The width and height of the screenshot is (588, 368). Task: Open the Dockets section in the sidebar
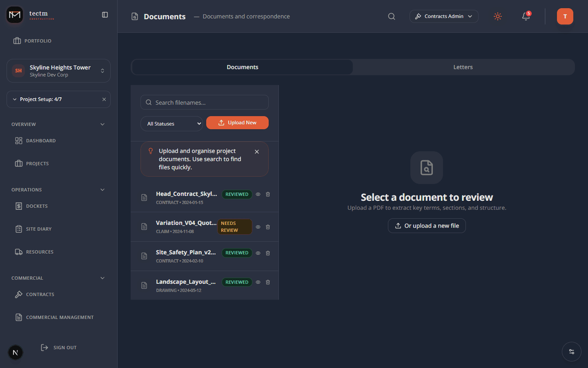37,206
